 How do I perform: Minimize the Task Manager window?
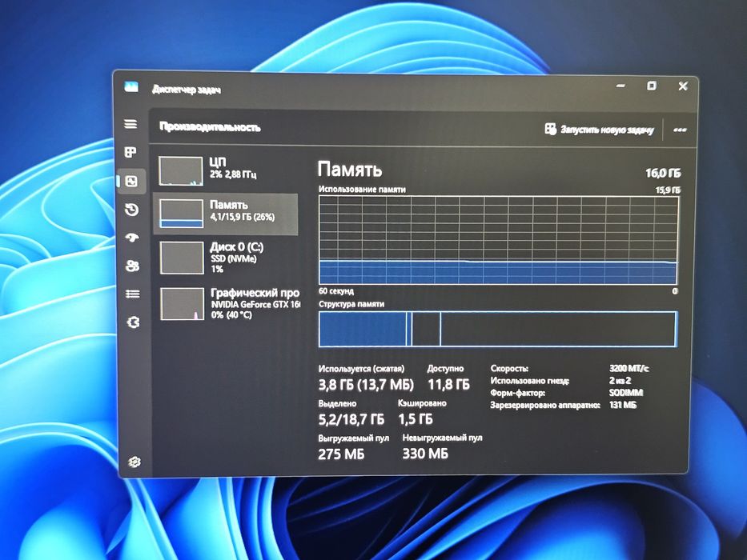(x=620, y=86)
